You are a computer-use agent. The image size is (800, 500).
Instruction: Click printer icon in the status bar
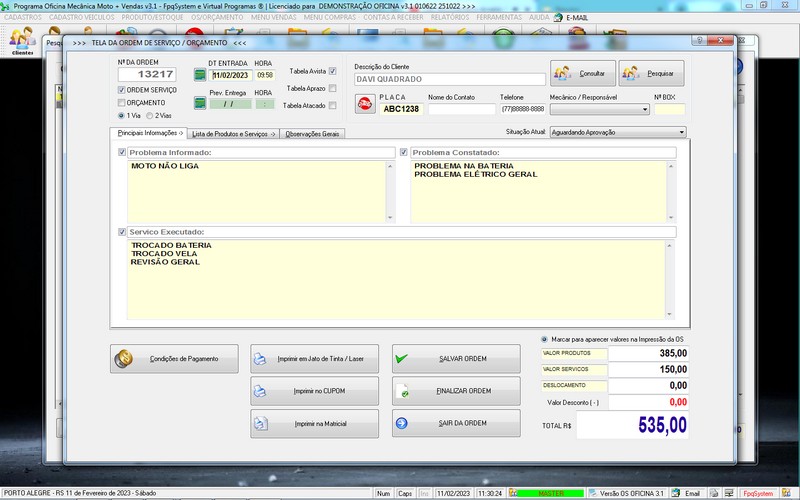[714, 493]
